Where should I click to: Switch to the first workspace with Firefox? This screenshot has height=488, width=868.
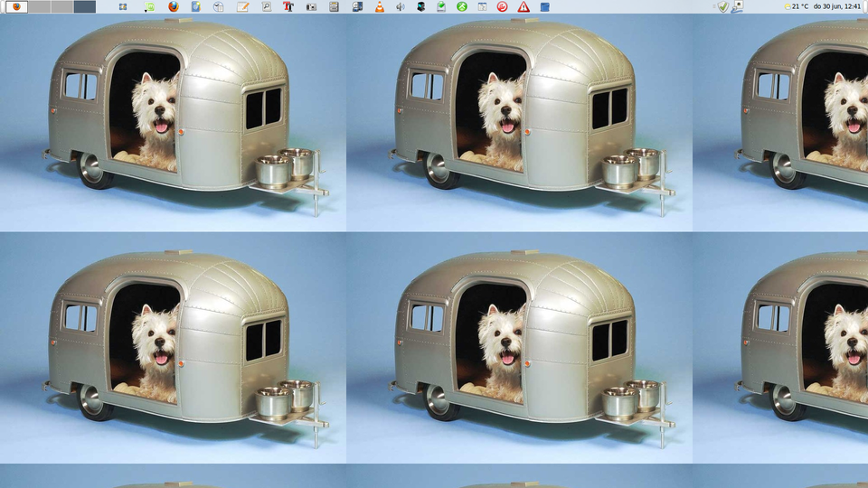[x=16, y=6]
